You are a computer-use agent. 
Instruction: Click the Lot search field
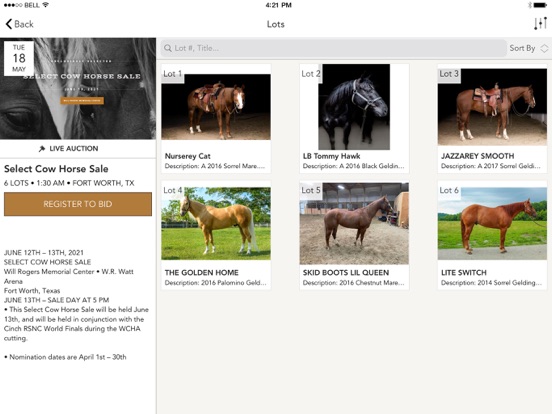[333, 48]
